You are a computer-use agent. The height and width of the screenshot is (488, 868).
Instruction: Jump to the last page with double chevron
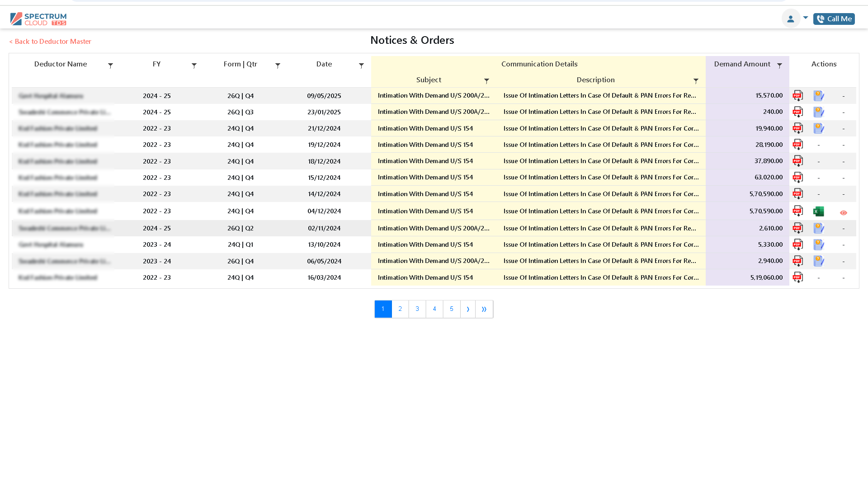tap(484, 309)
